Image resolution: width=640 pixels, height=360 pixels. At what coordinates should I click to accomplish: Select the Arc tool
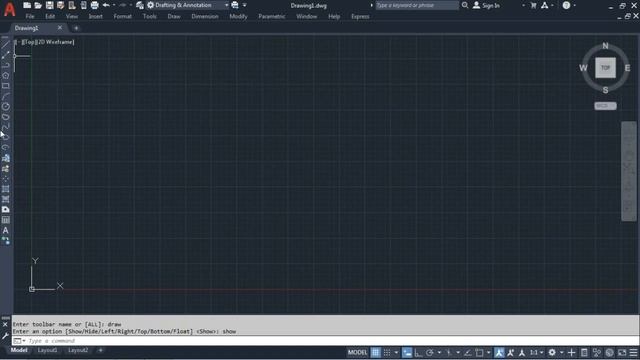(5, 96)
